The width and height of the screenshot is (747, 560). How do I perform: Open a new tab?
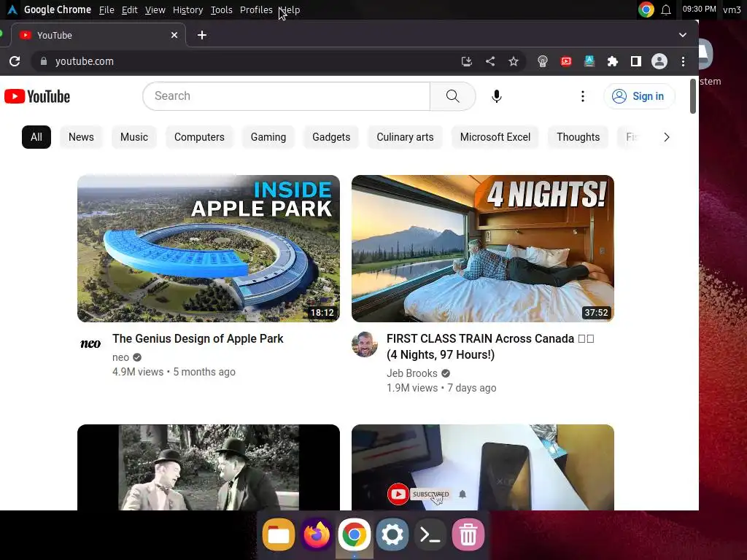(202, 35)
